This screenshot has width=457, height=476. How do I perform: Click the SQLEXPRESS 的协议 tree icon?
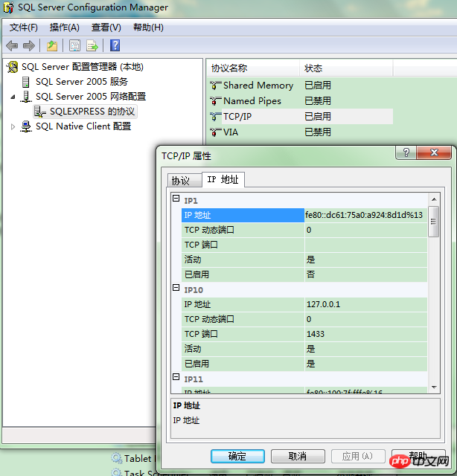39,112
